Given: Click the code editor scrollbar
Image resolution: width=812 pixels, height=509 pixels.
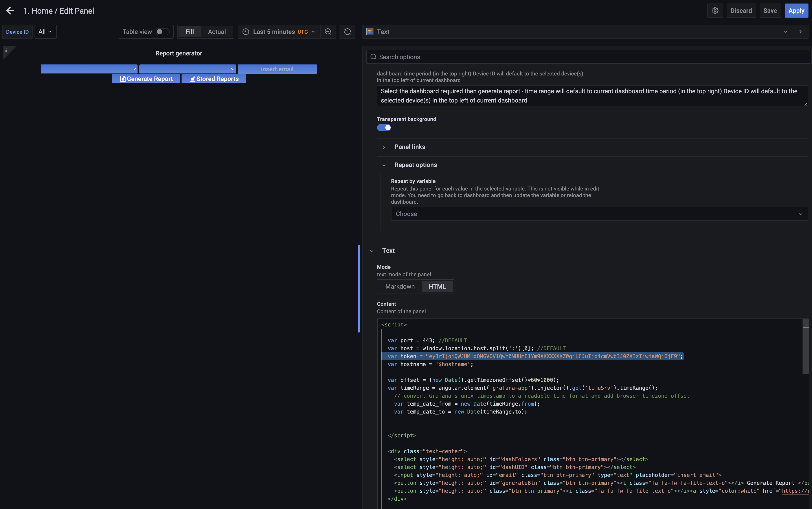Looking at the screenshot, I should click(805, 347).
